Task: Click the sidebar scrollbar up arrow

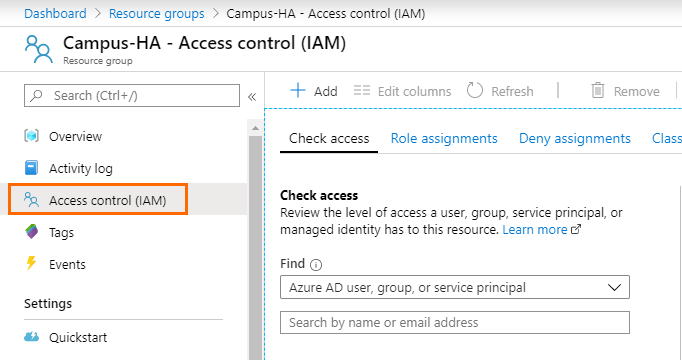Action: pos(256,128)
